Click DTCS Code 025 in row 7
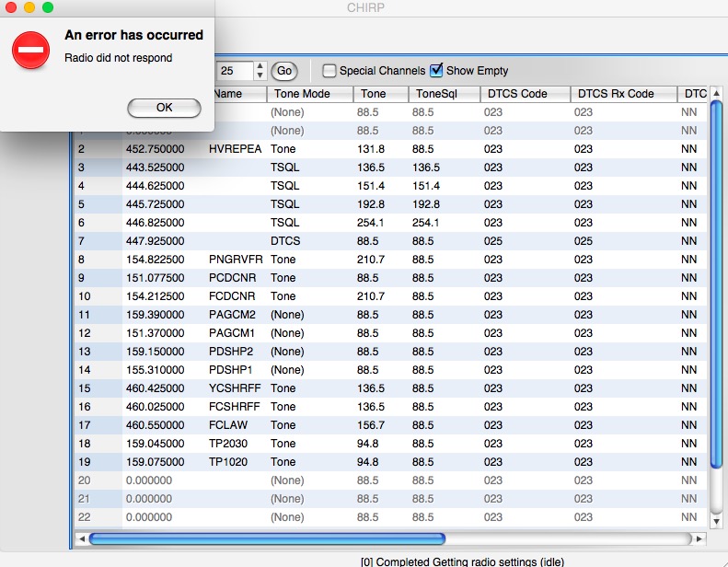Screen dimensions: 728x567 492,241
